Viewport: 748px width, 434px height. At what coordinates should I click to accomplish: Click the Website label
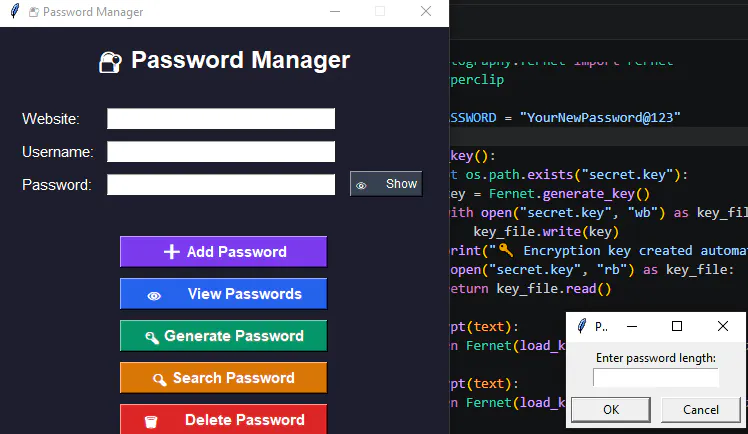point(51,119)
